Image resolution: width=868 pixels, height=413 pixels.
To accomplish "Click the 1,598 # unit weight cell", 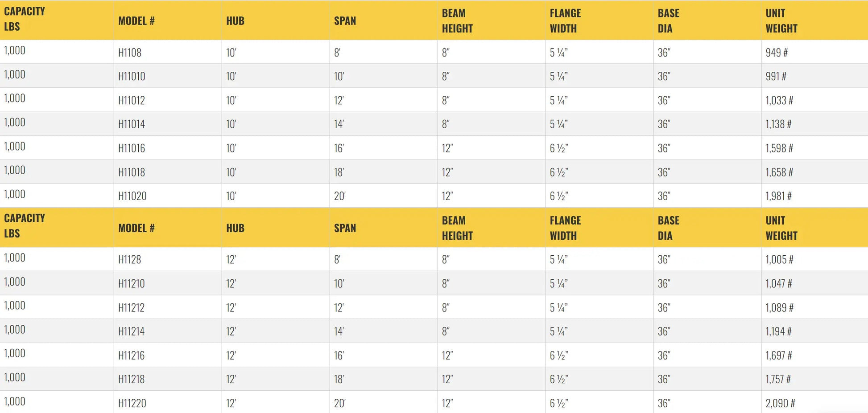I will pos(779,148).
